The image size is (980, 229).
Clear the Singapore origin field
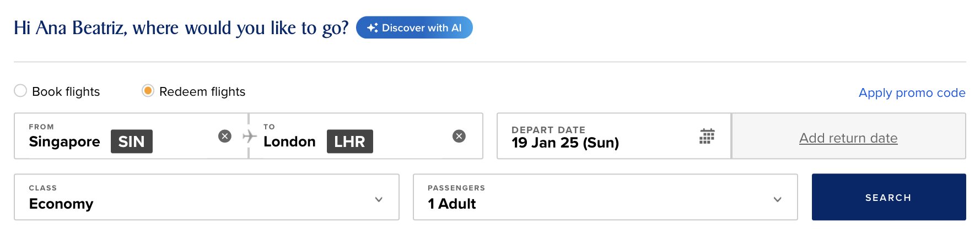225,136
